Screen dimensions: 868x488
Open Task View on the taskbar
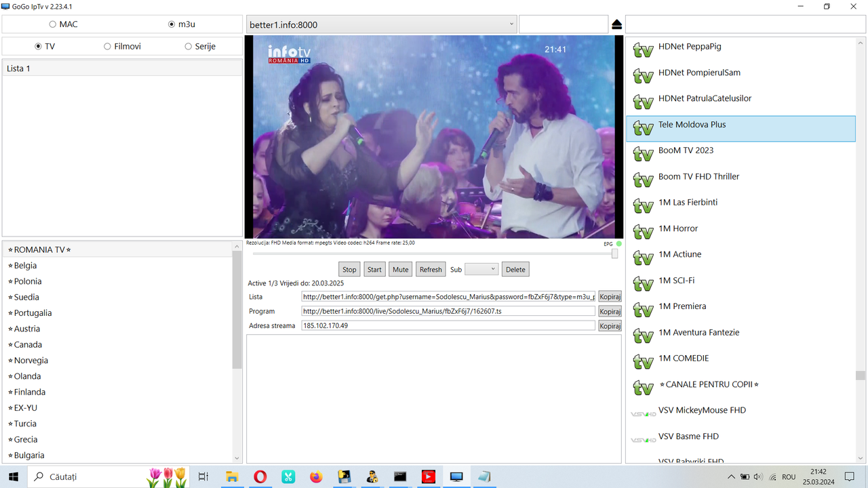tap(203, 476)
